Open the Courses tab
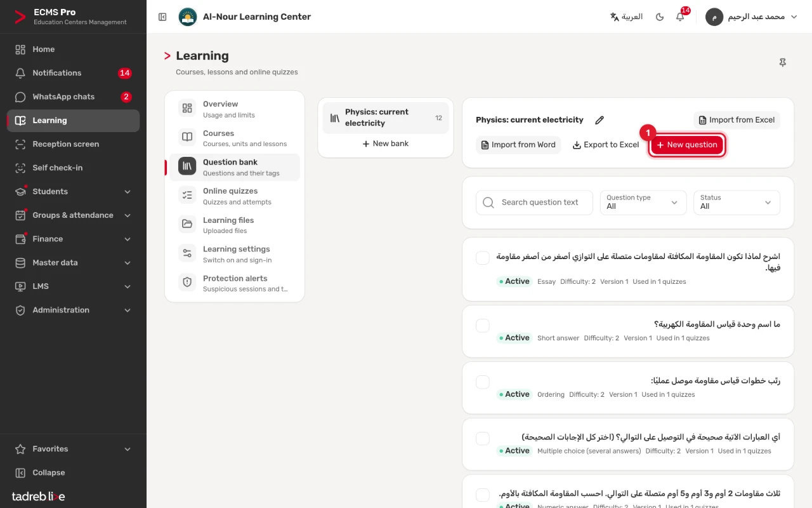Screen dimensions: 812x508 [234, 138]
